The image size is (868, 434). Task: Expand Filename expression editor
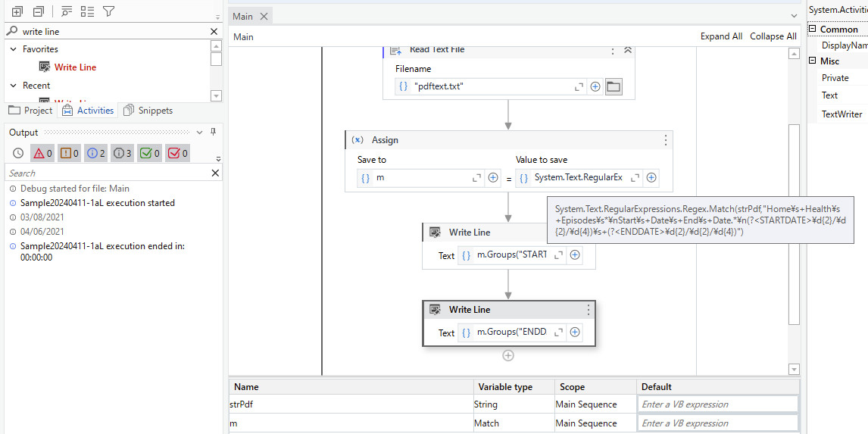click(x=579, y=87)
